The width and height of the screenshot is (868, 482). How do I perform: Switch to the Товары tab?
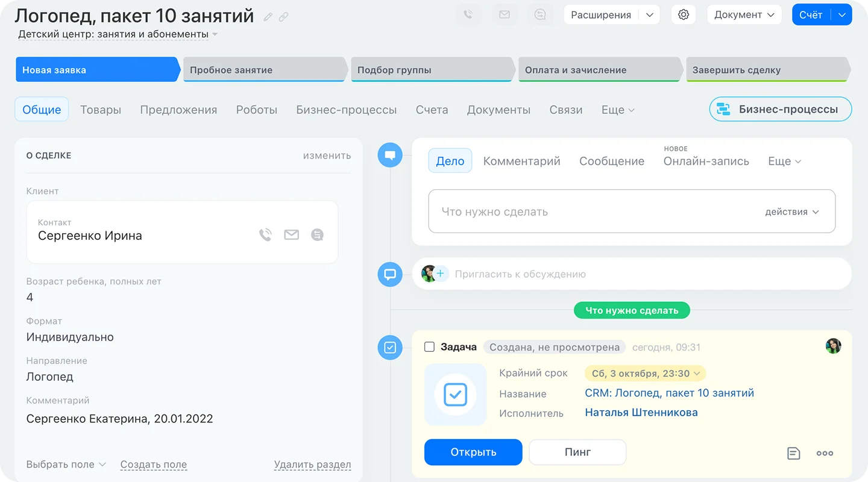pyautogui.click(x=101, y=110)
